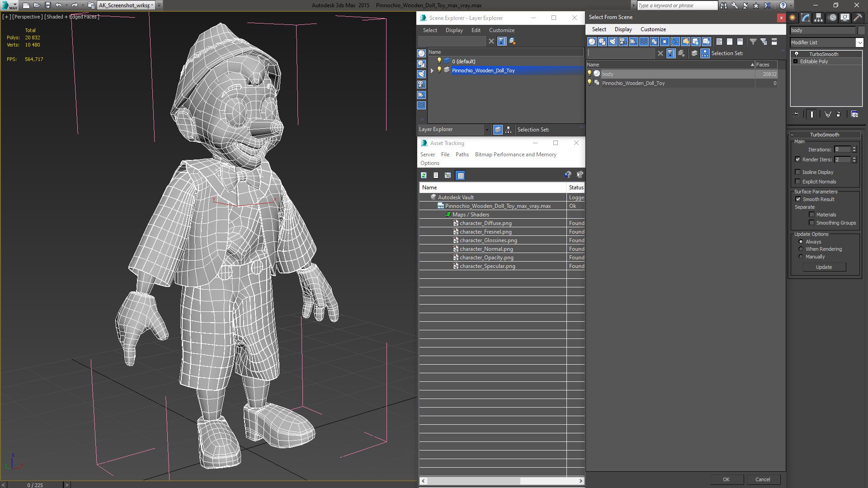Click the Pin Stack icon
The image size is (868, 488).
(796, 114)
